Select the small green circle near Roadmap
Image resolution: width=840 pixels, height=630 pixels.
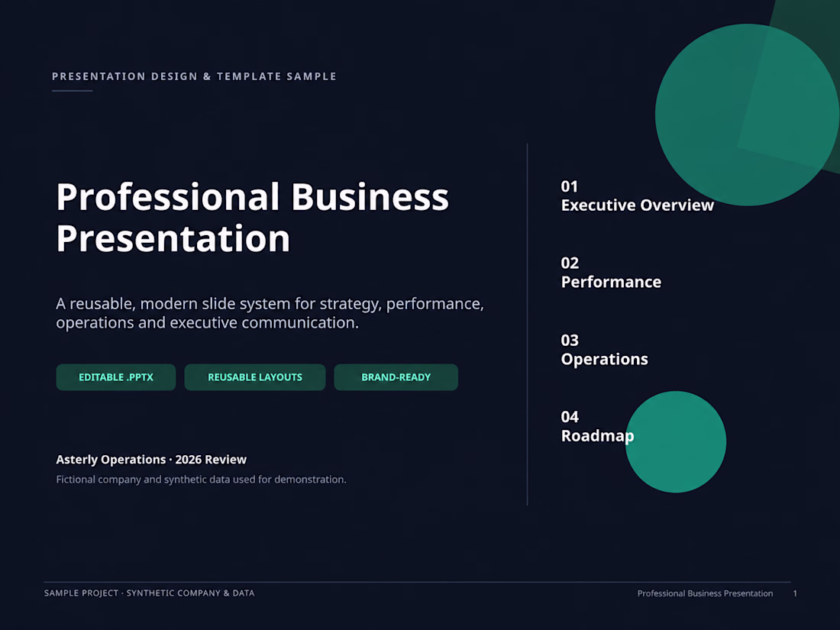click(676, 442)
